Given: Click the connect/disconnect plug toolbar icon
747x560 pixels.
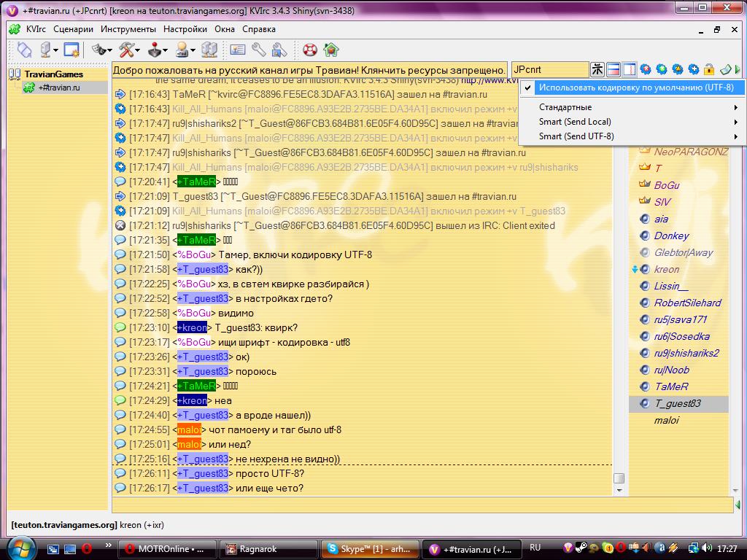Looking at the screenshot, I should tap(24, 50).
